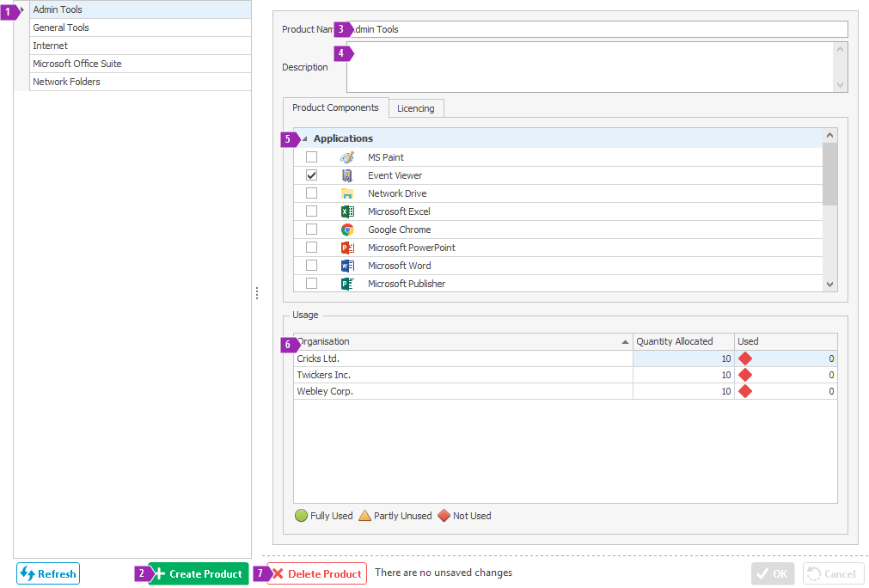This screenshot has width=869, height=588.
Task: Click the Microsoft Publisher icon
Action: 347,284
